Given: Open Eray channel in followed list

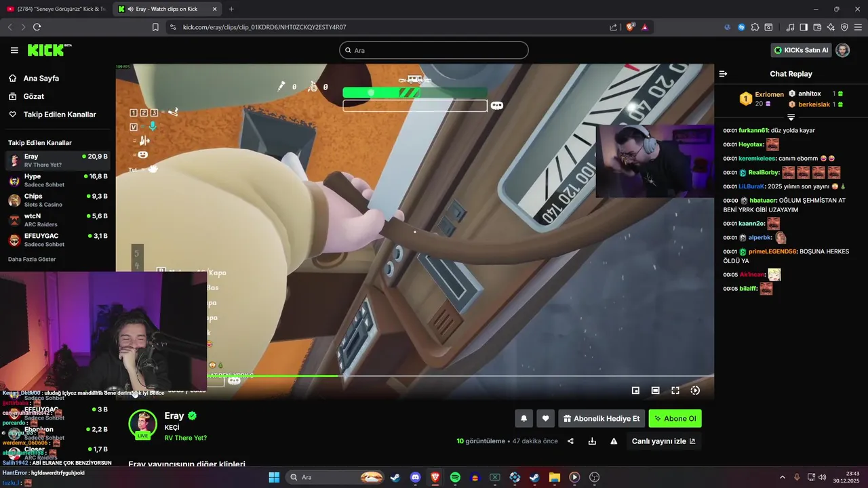Looking at the screenshot, I should click(57, 161).
